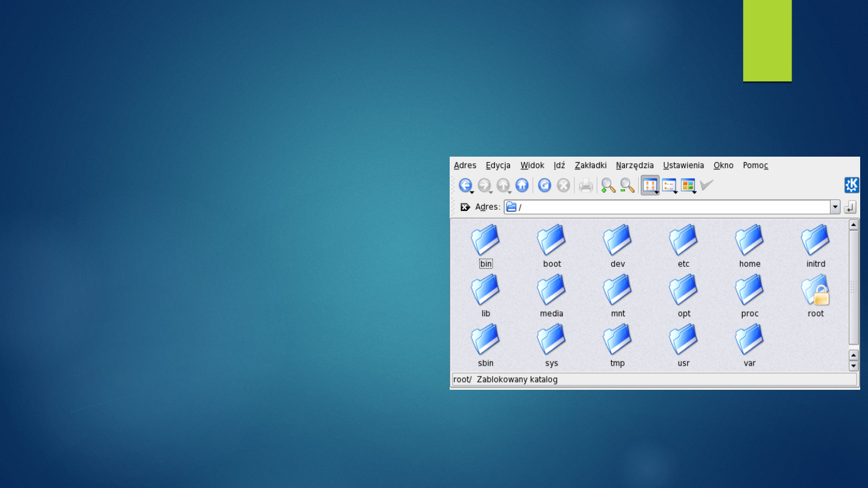Screen dimensions: 868x488
Task: Select the mnt folder
Action: click(617, 296)
